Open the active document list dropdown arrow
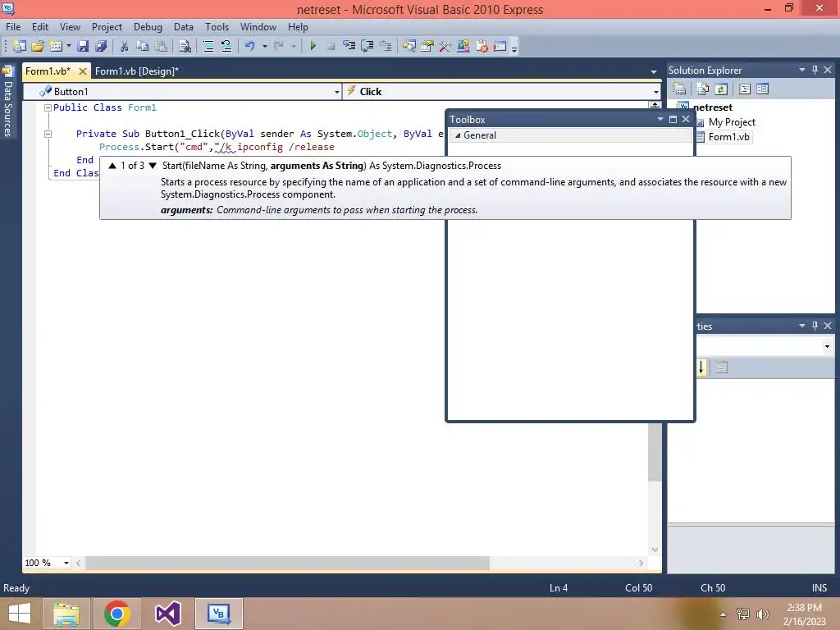The height and width of the screenshot is (630, 840). click(654, 72)
